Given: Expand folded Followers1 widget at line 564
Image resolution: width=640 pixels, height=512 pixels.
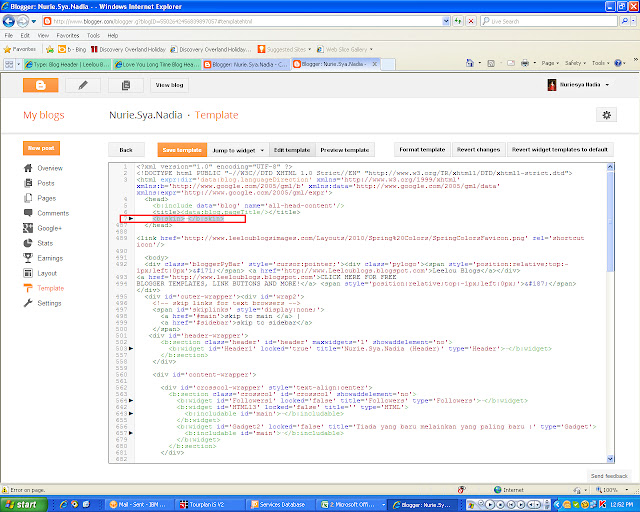Looking at the screenshot, I should (x=131, y=401).
